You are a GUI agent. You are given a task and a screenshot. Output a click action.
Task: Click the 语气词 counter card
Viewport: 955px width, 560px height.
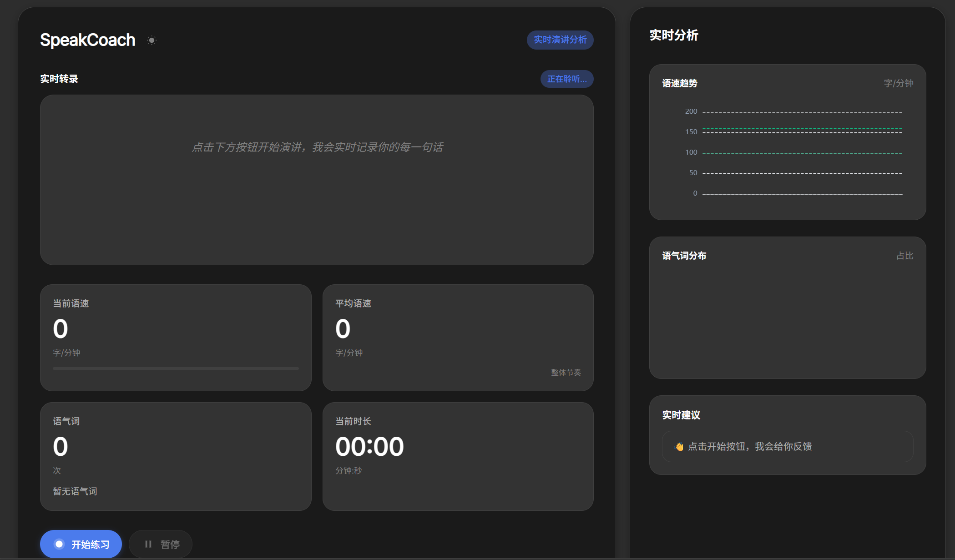click(176, 456)
